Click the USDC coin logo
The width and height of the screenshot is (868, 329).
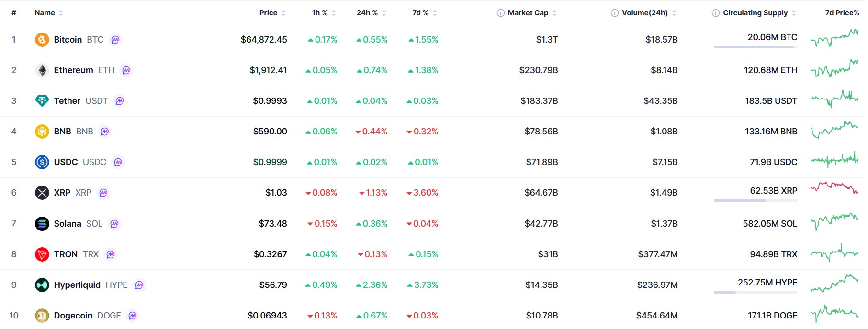[x=42, y=162]
